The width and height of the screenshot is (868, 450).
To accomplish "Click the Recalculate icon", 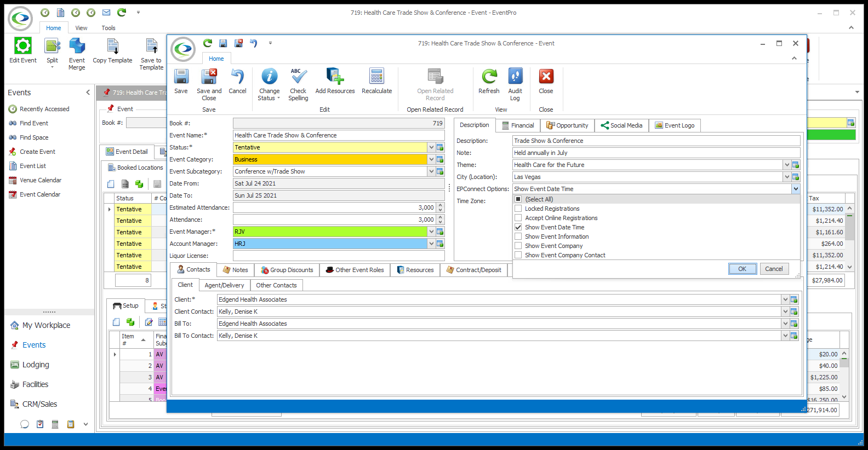I will point(377,82).
